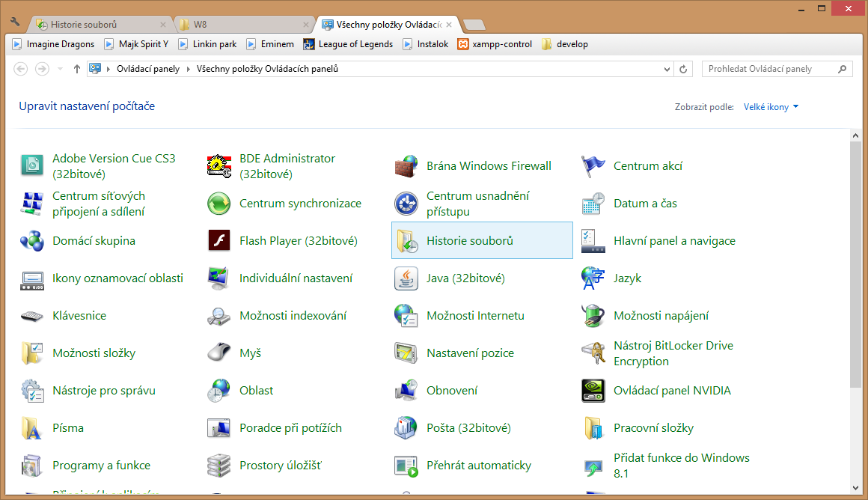
Task: Open Domácí skupina icon
Action: tap(32, 241)
